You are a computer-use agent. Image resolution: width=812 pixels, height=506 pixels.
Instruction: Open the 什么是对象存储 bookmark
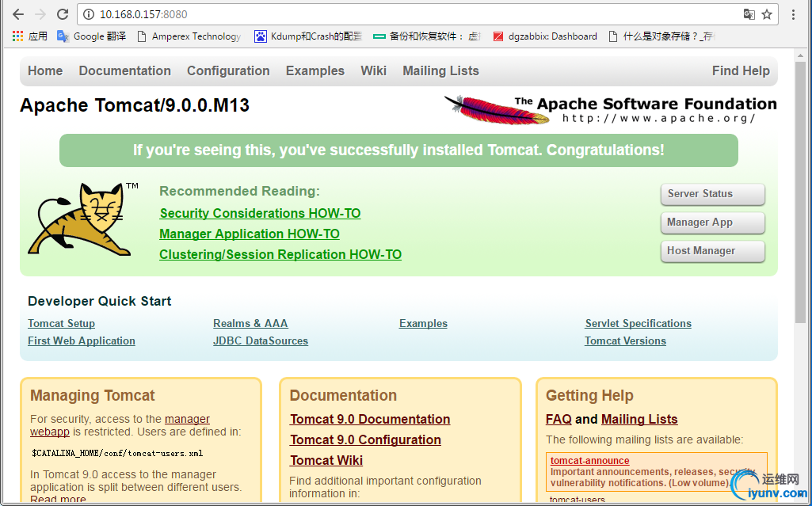[x=661, y=36]
